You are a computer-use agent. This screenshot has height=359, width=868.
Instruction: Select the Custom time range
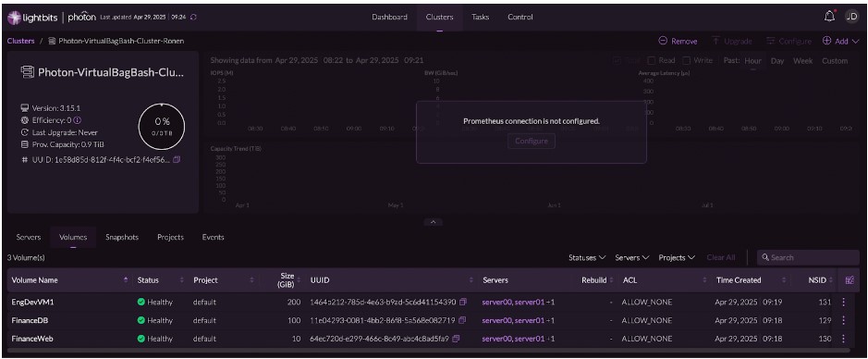tap(835, 61)
